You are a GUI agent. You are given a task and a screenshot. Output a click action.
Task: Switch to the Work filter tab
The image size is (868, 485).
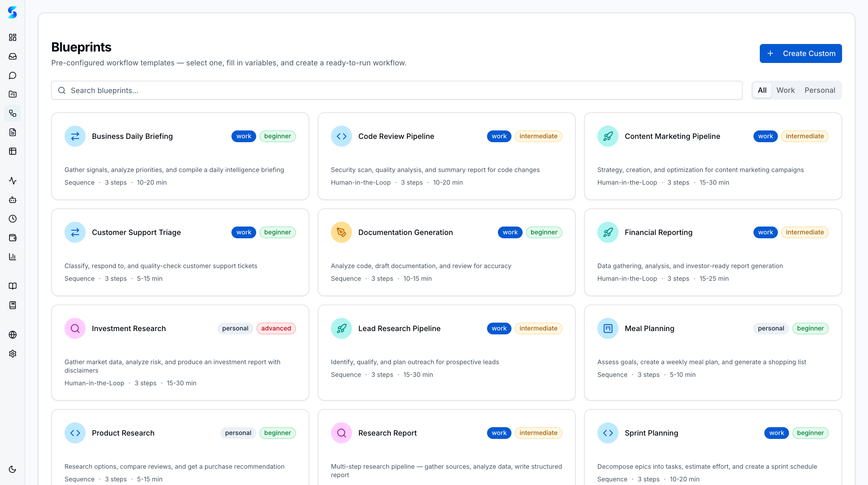tap(785, 90)
